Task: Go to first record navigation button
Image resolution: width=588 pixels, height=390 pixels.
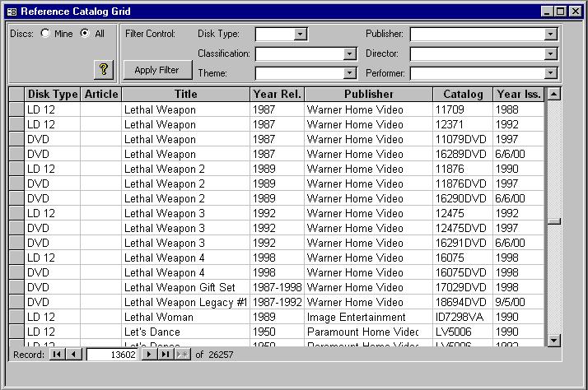Action: click(x=57, y=355)
